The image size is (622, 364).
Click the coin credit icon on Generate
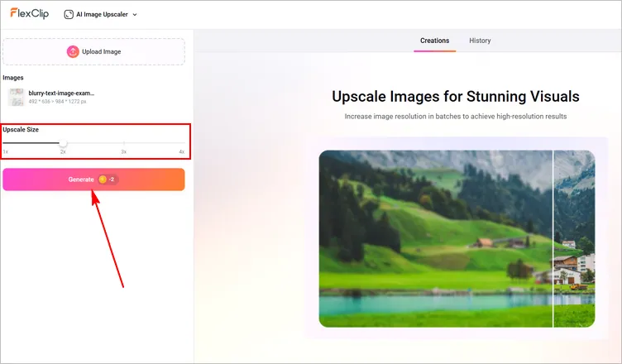103,180
